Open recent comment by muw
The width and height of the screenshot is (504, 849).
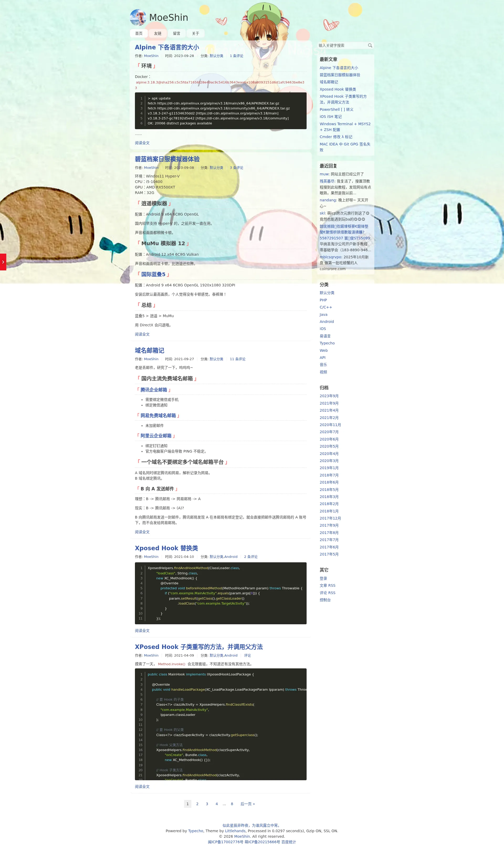[x=324, y=174]
